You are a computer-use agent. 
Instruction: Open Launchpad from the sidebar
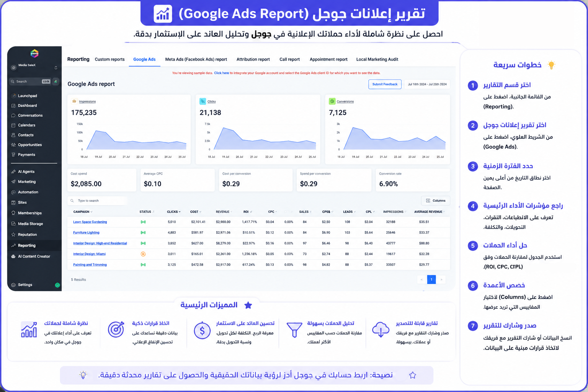[x=28, y=96]
